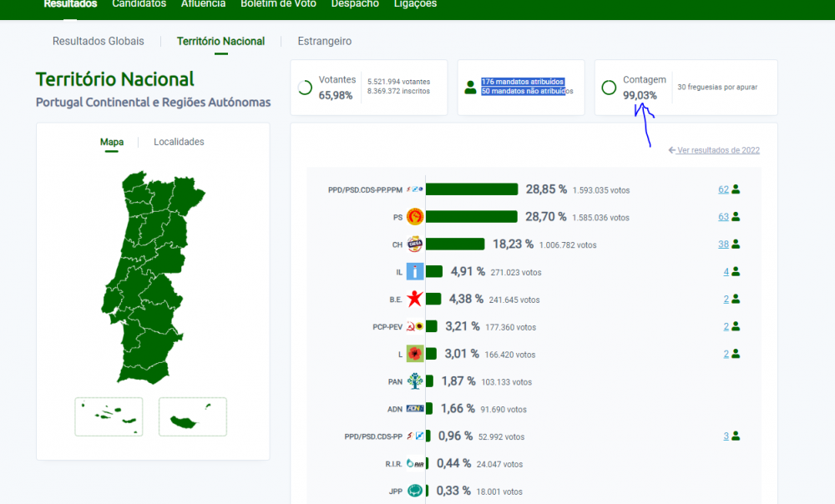
Task: Click the CH 18,23 % result bar
Action: [x=455, y=244]
